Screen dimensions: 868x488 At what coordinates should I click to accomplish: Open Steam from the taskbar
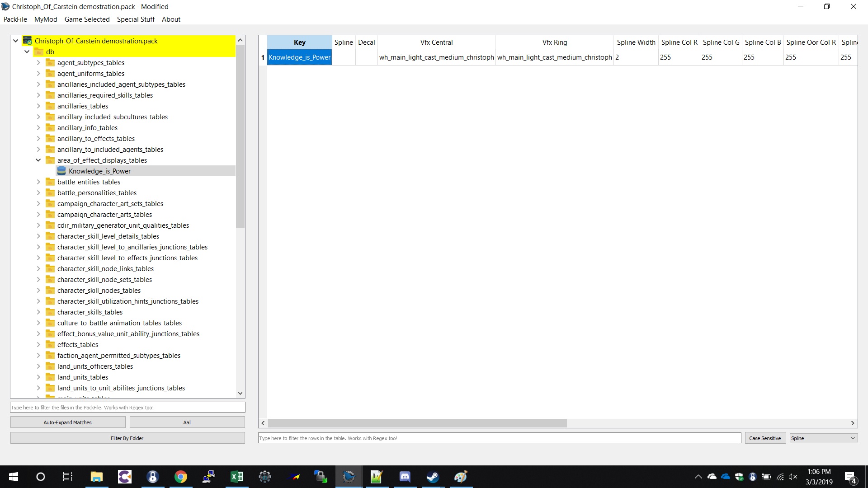433,477
